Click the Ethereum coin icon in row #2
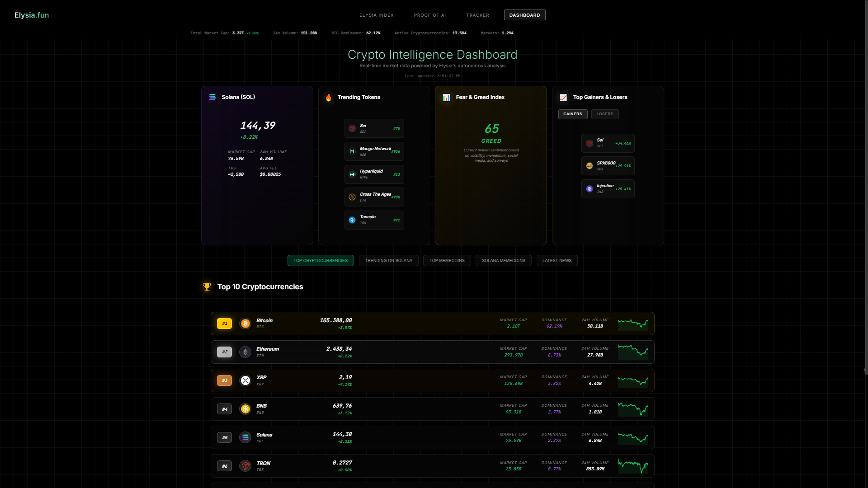Screen dimensions: 868x488 coord(245,352)
